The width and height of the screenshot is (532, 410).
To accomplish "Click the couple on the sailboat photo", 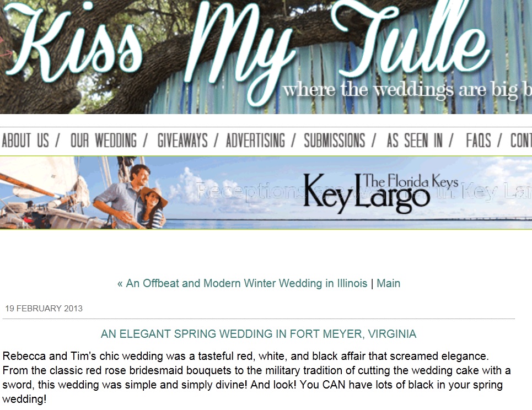I will click(131, 197).
